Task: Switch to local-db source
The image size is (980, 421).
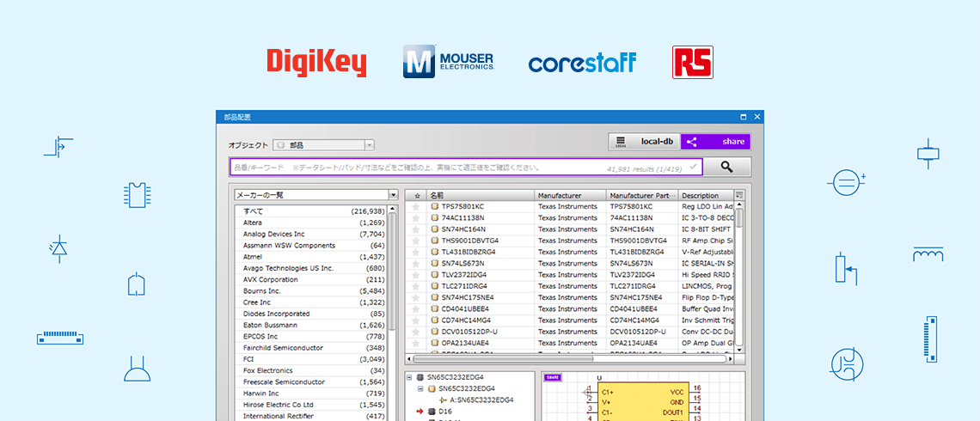Action: (x=645, y=142)
